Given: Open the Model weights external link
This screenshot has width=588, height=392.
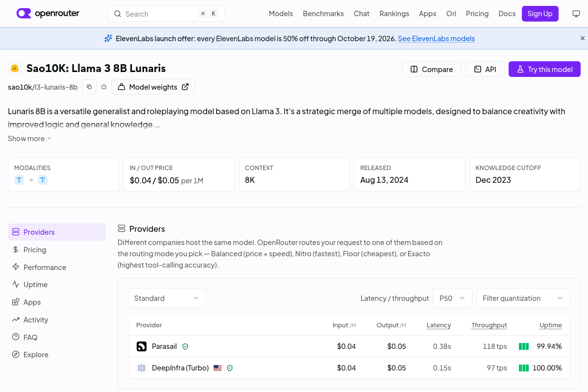Looking at the screenshot, I should (x=153, y=87).
